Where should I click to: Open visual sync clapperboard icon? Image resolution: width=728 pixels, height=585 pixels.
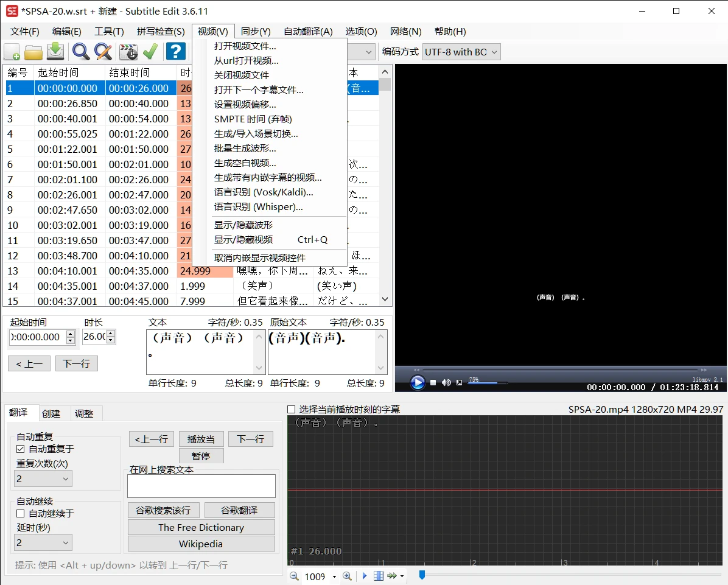click(128, 52)
